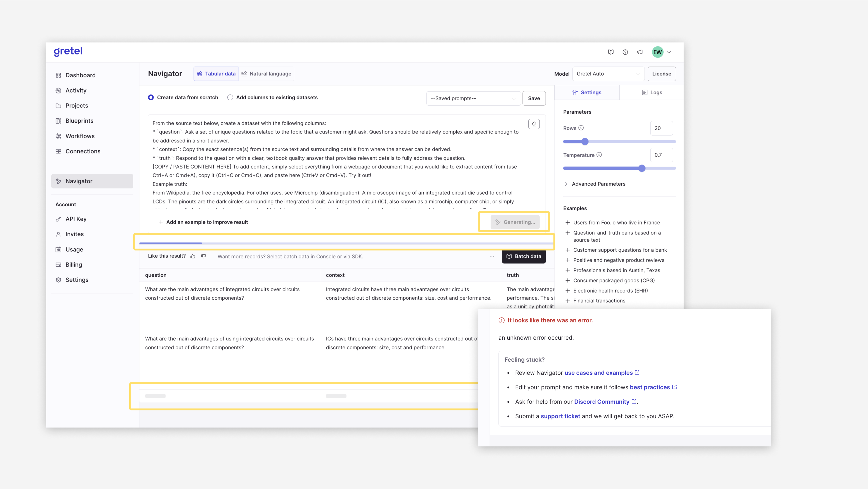Open the help question mark icon
Image resolution: width=868 pixels, height=489 pixels.
point(625,52)
